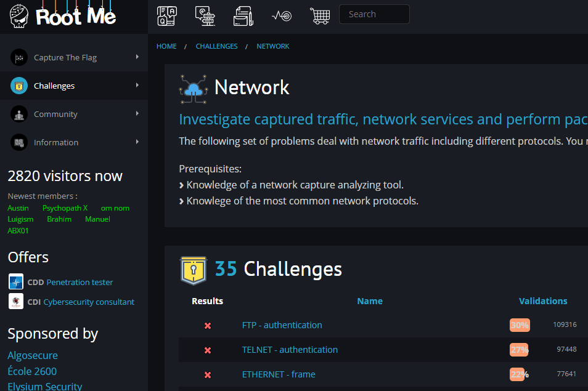Go to CHALLENGES breadcrumb

(216, 46)
